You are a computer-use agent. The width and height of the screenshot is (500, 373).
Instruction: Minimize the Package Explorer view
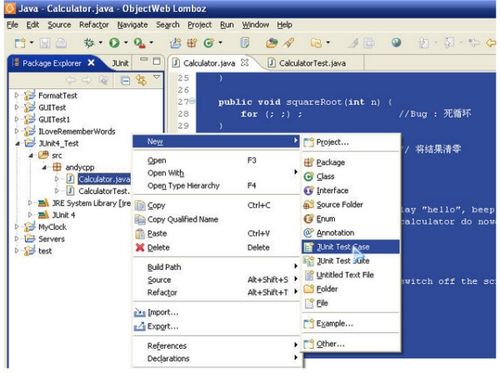144,60
